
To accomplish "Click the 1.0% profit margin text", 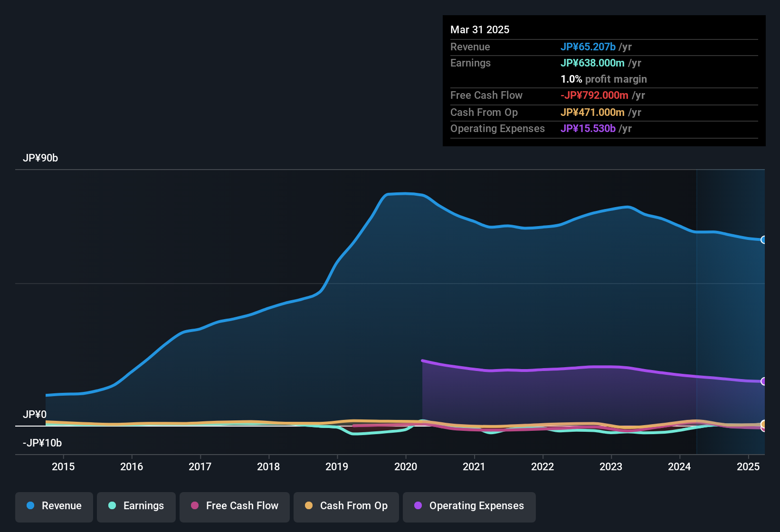I will tap(604, 79).
